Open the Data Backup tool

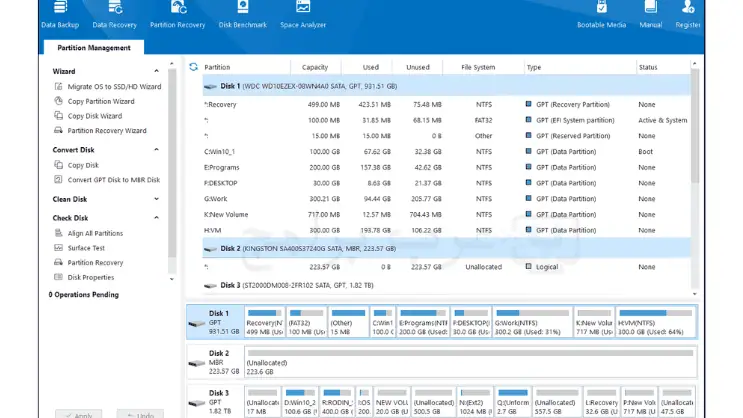tap(60, 15)
